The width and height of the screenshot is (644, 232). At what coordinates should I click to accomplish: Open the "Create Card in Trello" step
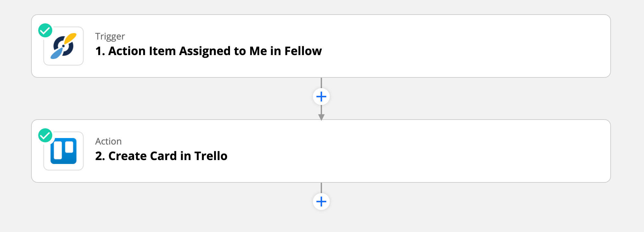(x=161, y=156)
